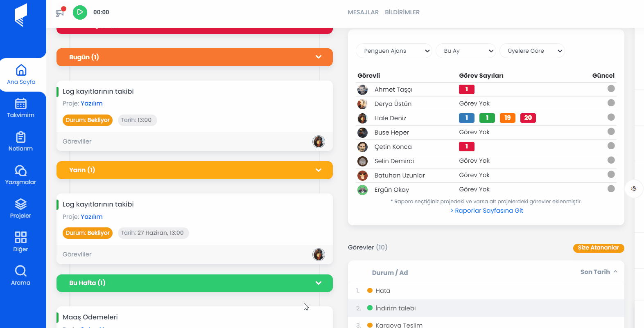Viewport: 644px width, 328px height.
Task: Switch to the BİLDİRİMLER tab
Action: point(402,12)
